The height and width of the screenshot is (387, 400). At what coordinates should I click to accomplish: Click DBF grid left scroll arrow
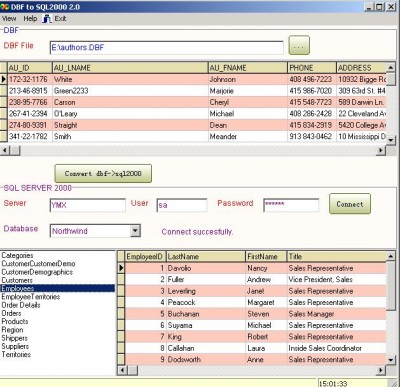[x=4, y=151]
